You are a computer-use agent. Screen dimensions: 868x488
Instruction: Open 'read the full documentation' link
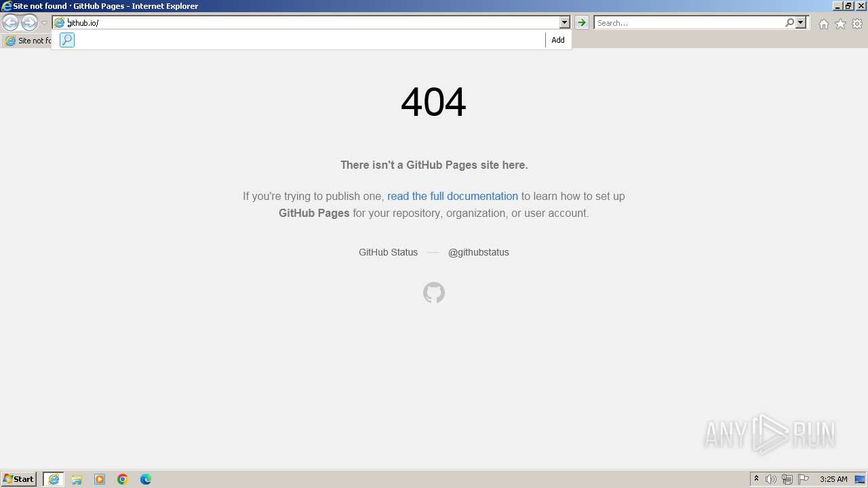452,196
